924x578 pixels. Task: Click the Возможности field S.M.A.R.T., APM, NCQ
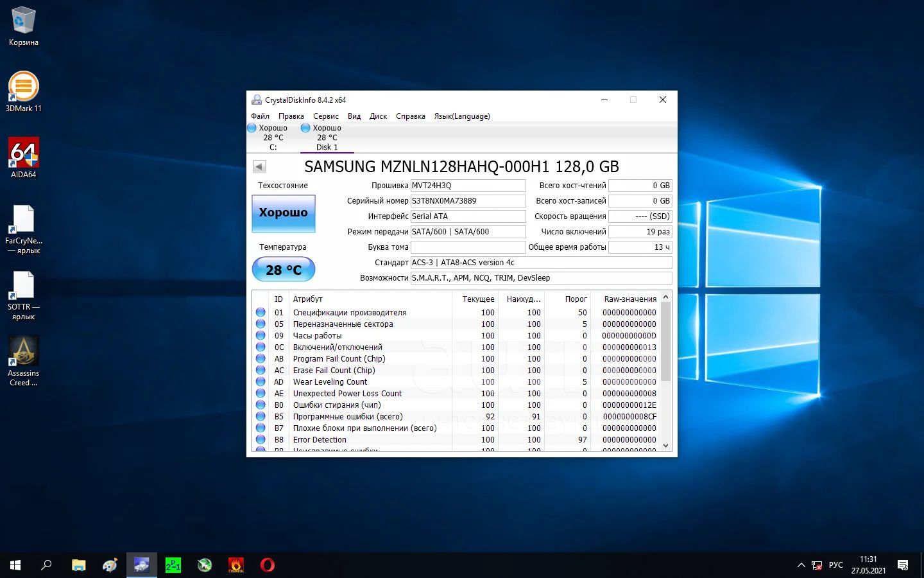pos(542,278)
